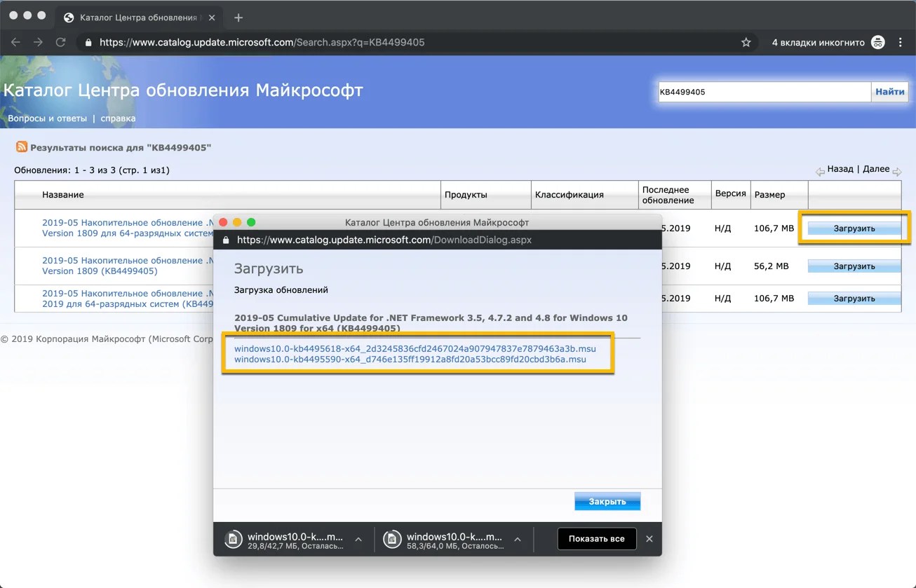Screen dimensions: 916x588
Task: Sort results by the Продукты column
Action: (466, 195)
